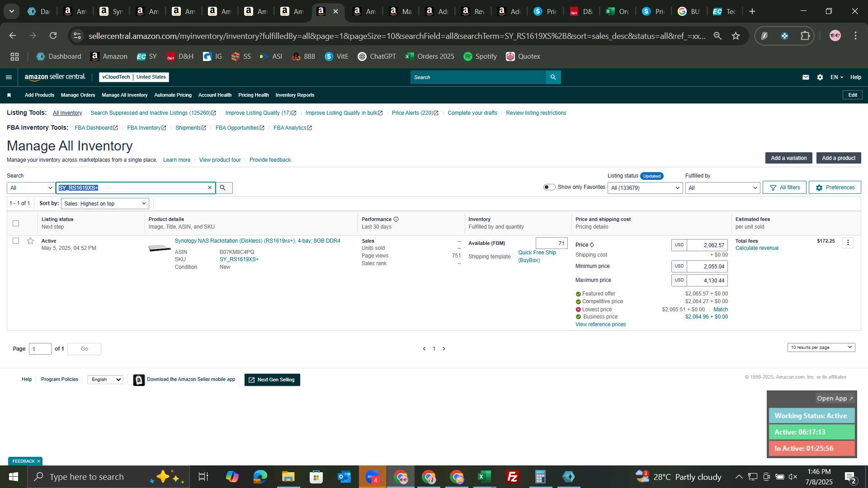Viewport: 868px width, 488px height.
Task: Click Open App in status widget
Action: pyautogui.click(x=835, y=399)
